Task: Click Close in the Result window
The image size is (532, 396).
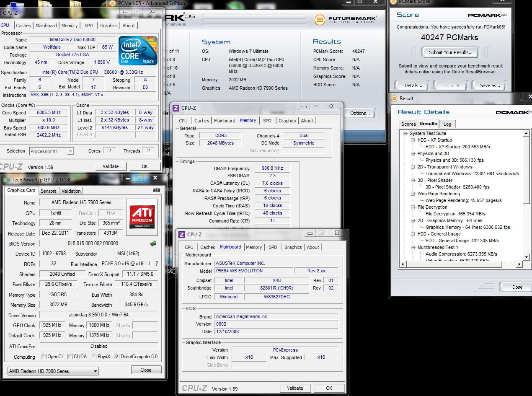Action: point(517,287)
